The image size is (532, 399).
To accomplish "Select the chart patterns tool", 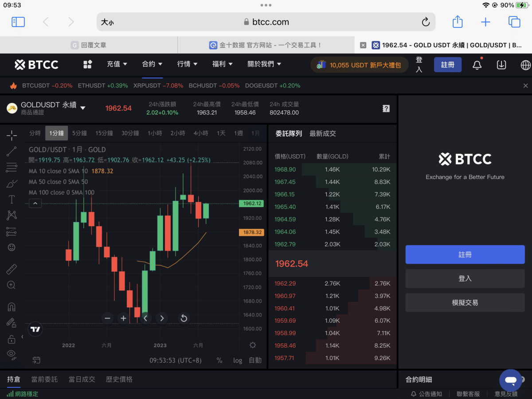I will (12, 215).
